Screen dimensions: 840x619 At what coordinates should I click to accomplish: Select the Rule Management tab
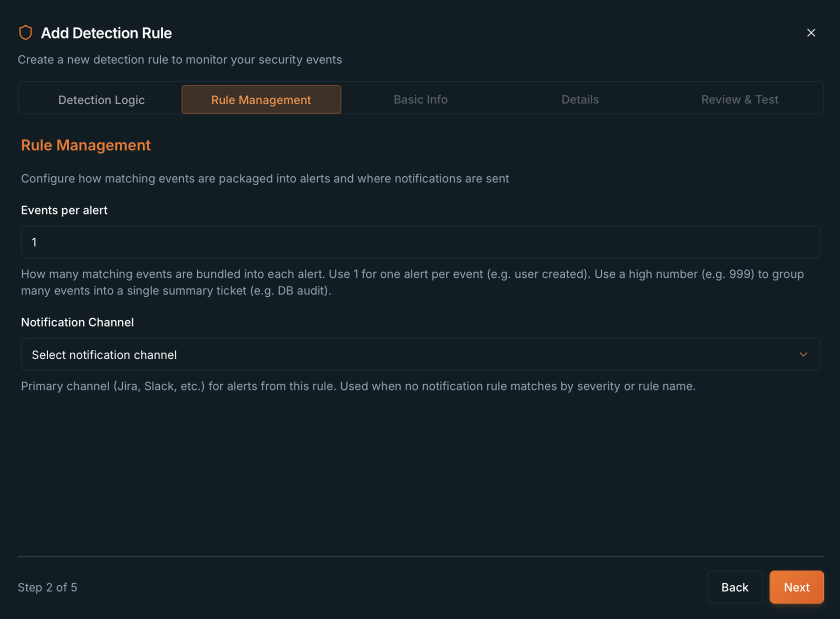pos(261,99)
